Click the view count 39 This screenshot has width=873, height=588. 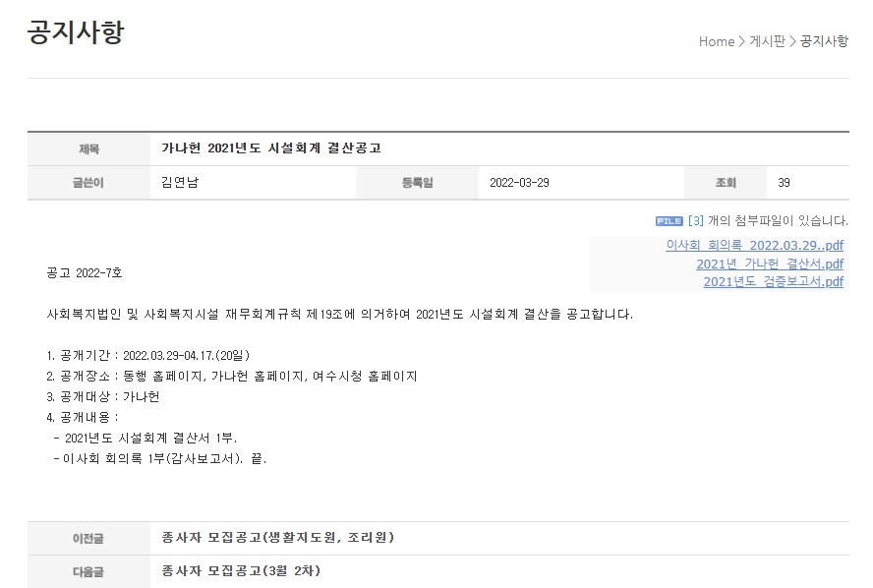tap(784, 183)
